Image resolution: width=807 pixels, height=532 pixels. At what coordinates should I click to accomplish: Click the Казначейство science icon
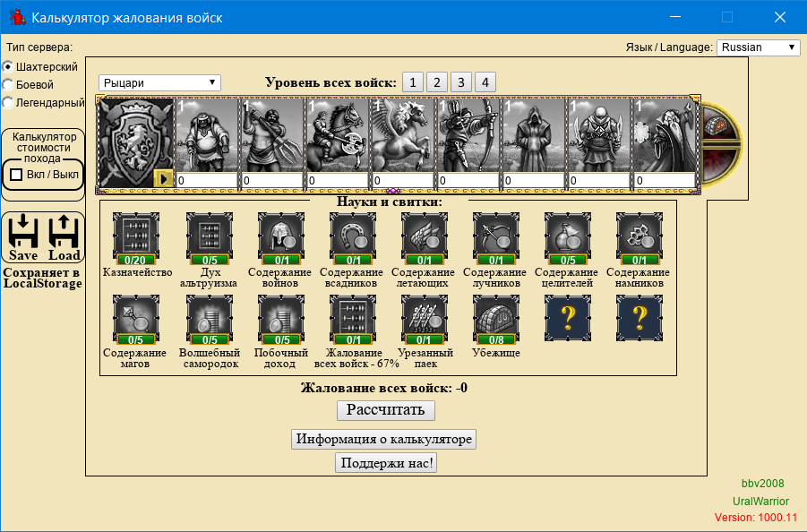coord(136,236)
